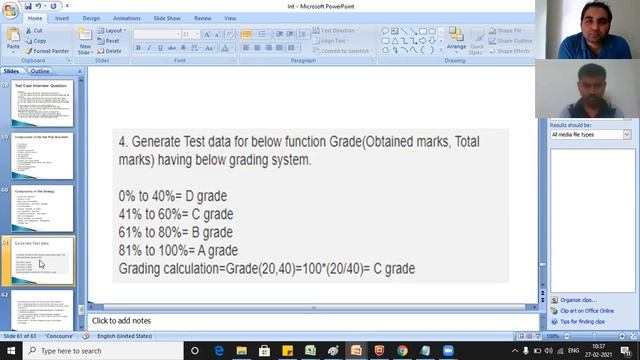The image size is (640, 360).
Task: Copy the selection
Action: (36, 41)
